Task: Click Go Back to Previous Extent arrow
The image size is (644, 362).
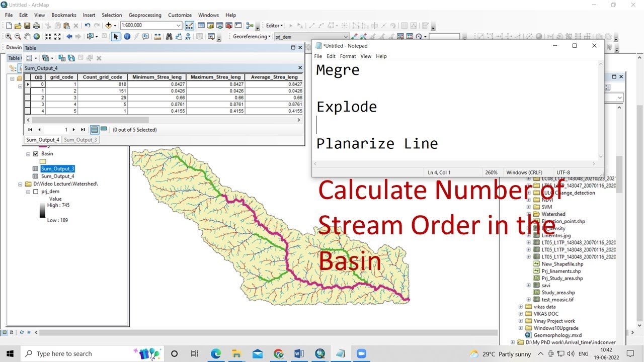Action: click(69, 36)
